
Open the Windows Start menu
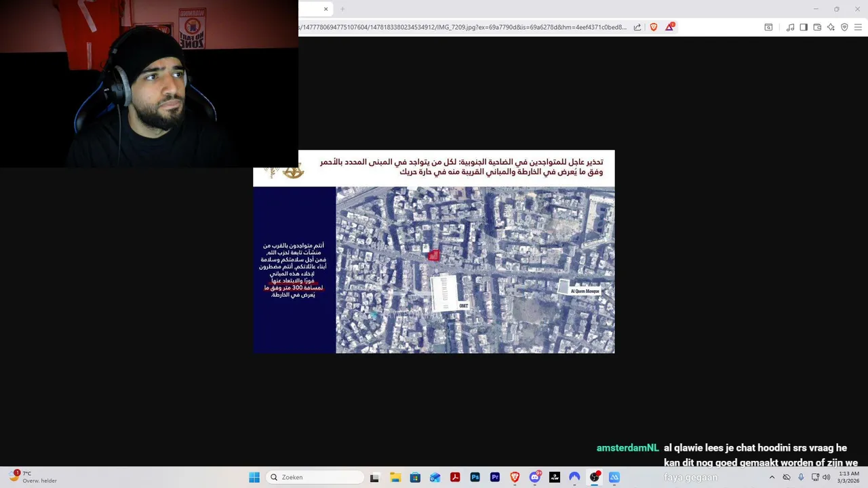(x=254, y=477)
